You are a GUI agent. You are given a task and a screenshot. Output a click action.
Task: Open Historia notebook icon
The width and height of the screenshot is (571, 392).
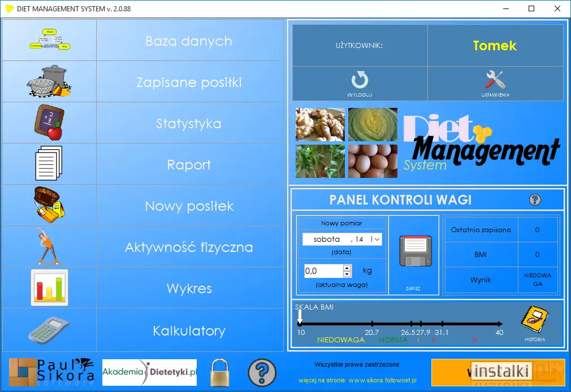pyautogui.click(x=535, y=320)
